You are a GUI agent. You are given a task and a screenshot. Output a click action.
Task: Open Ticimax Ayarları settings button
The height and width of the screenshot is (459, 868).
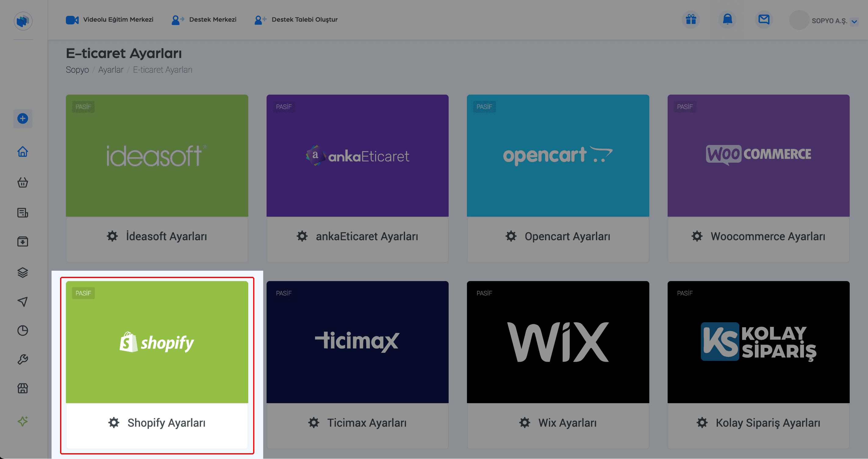(x=357, y=423)
